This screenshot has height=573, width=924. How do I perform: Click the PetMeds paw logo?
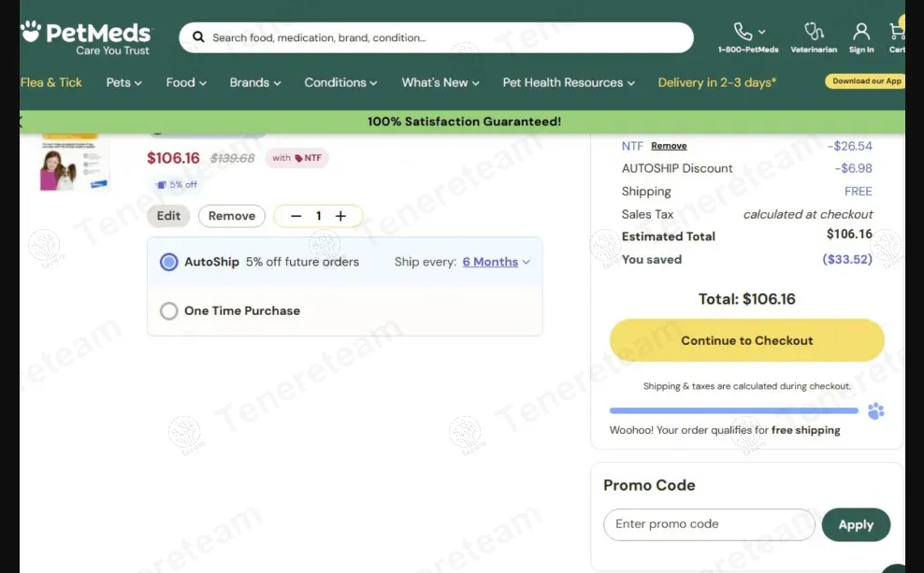click(31, 32)
